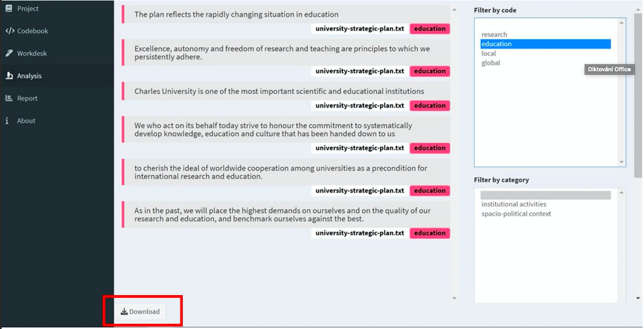
Task: Click the segment 'We who act on its behalf'
Action: click(286, 130)
